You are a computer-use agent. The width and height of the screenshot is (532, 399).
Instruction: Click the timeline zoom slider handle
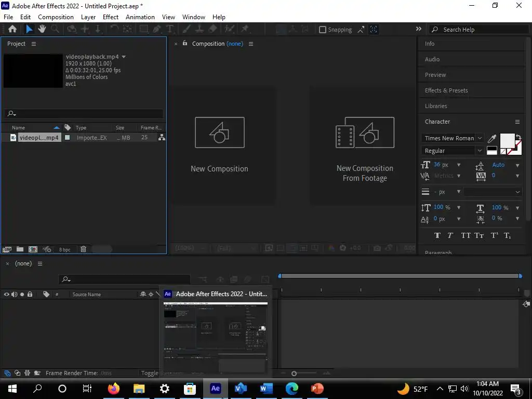294,374
